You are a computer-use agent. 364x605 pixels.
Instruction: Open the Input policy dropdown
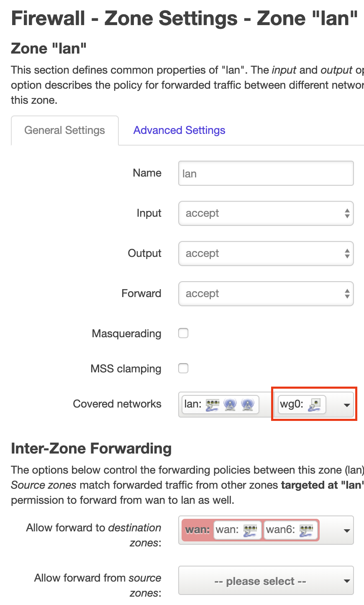(x=266, y=213)
